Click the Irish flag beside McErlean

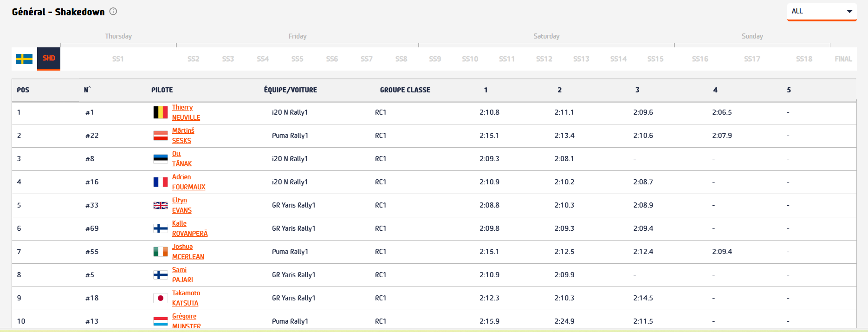[161, 252]
